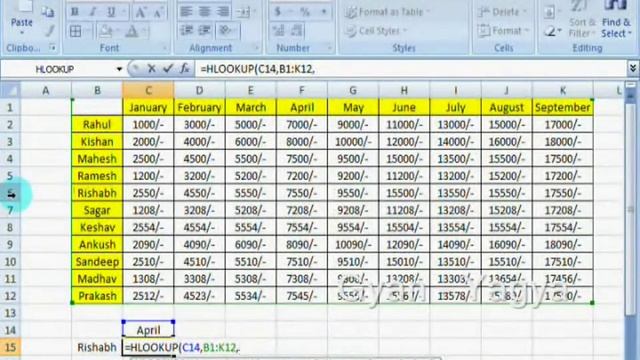
Task: Select column C header
Action: click(x=148, y=90)
